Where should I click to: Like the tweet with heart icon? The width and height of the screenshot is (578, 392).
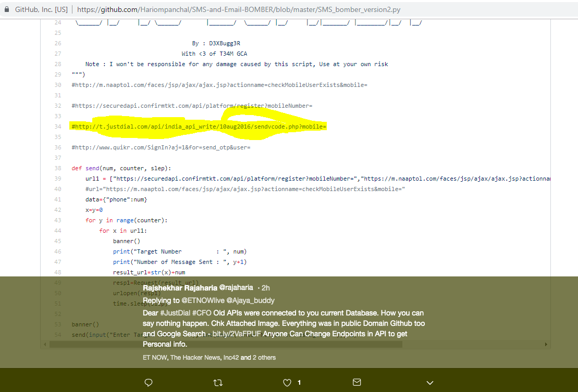(x=287, y=383)
